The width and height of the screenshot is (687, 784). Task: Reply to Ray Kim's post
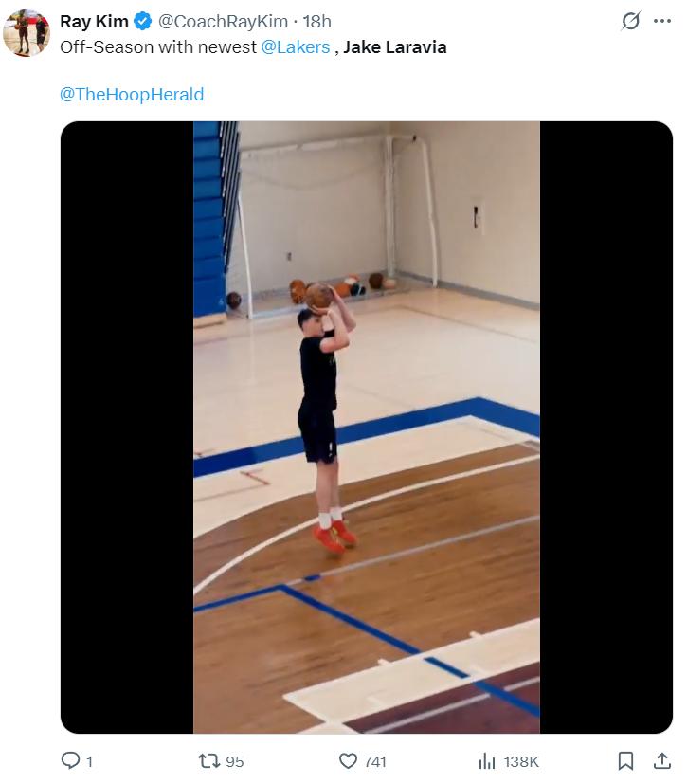pos(70,760)
